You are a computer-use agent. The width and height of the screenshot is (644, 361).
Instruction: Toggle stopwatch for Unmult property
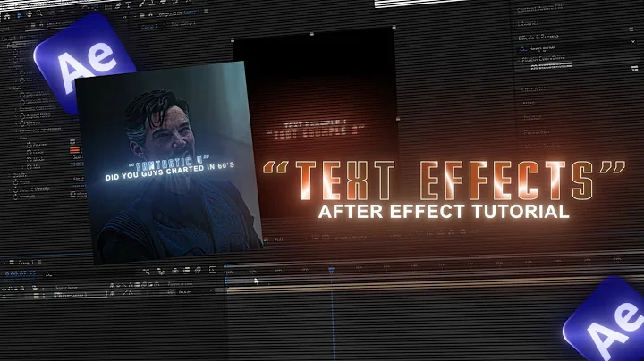(x=15, y=197)
